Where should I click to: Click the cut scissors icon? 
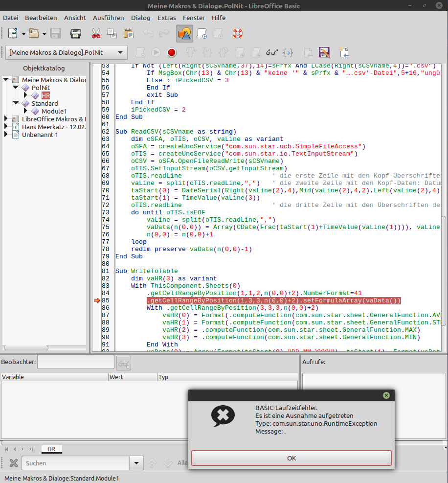coord(96,33)
